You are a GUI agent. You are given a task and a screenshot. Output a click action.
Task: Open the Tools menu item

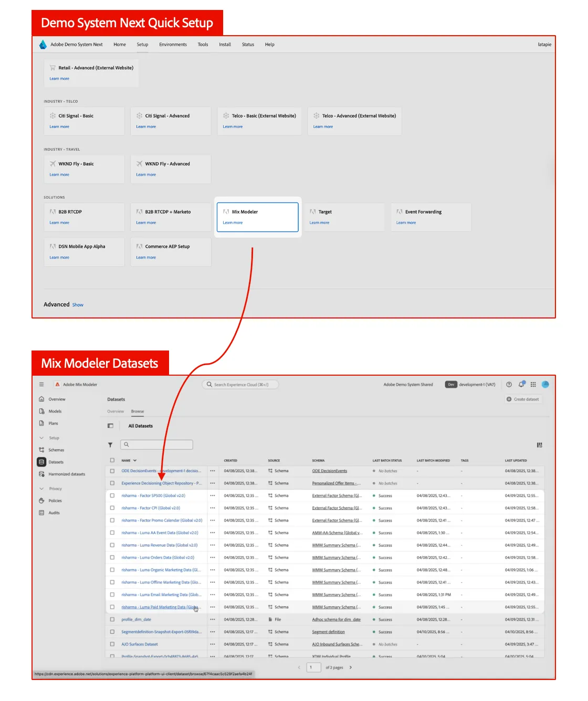click(x=203, y=45)
